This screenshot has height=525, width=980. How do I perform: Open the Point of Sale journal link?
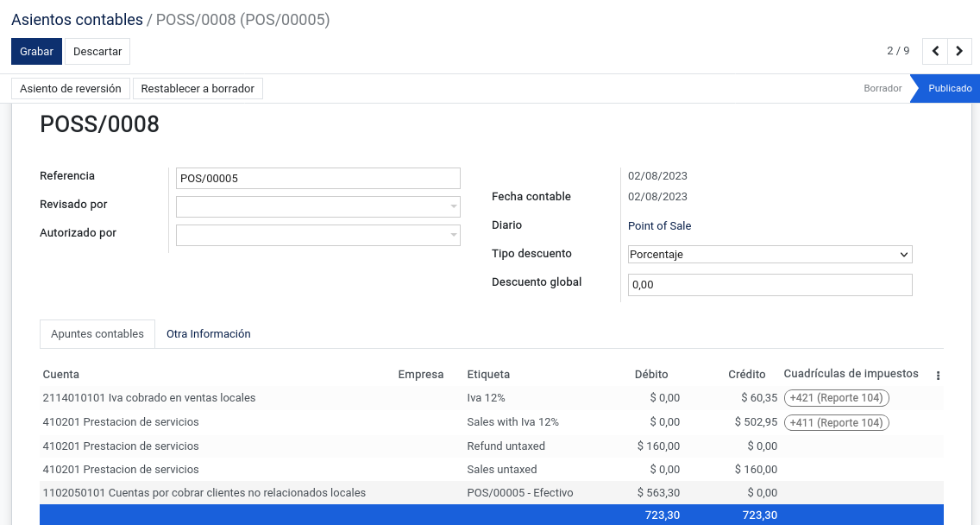pos(659,226)
